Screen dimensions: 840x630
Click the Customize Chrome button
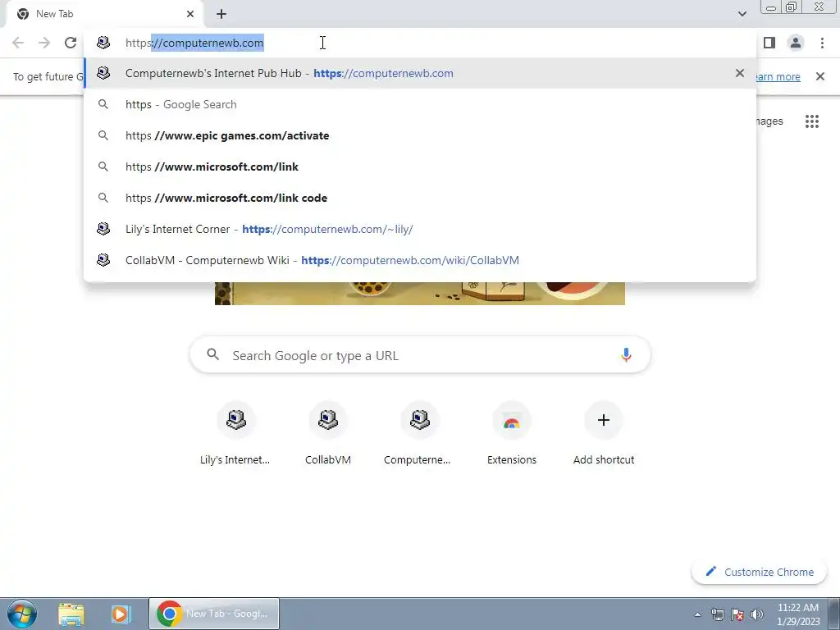[x=760, y=572]
